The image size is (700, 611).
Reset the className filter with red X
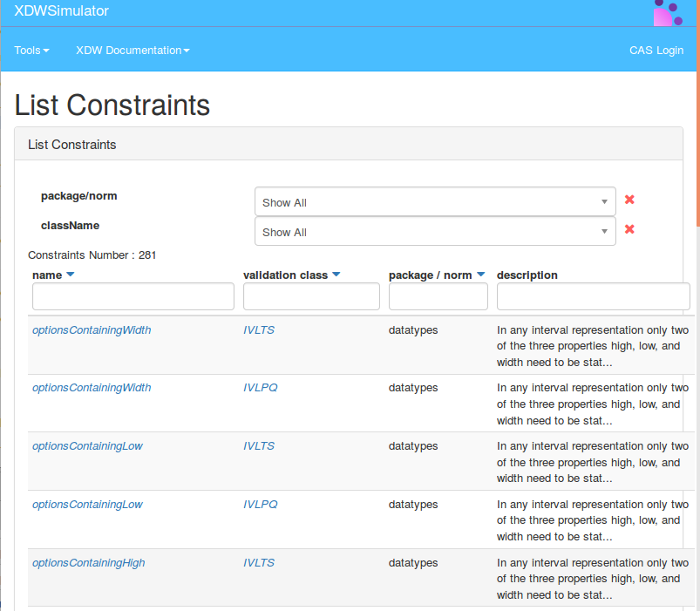tap(629, 229)
